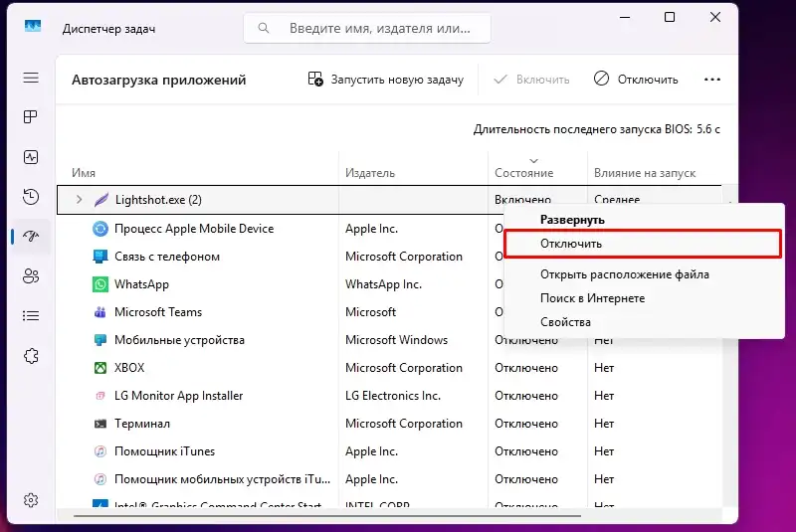
Task: Choose Развернуть in the context menu
Action: tap(572, 220)
